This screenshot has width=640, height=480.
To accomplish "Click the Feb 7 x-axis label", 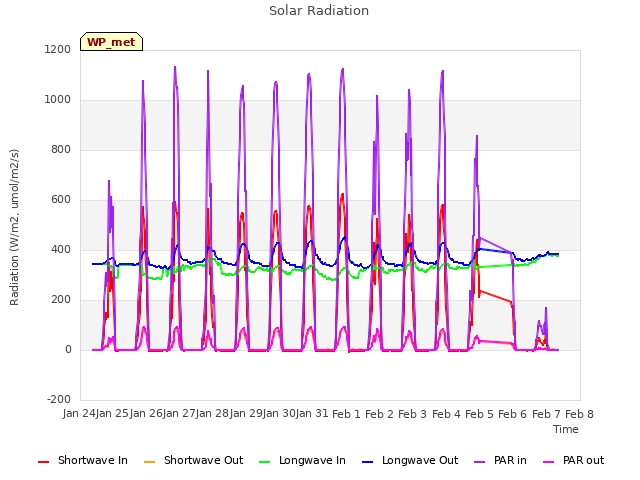I will (546, 414).
